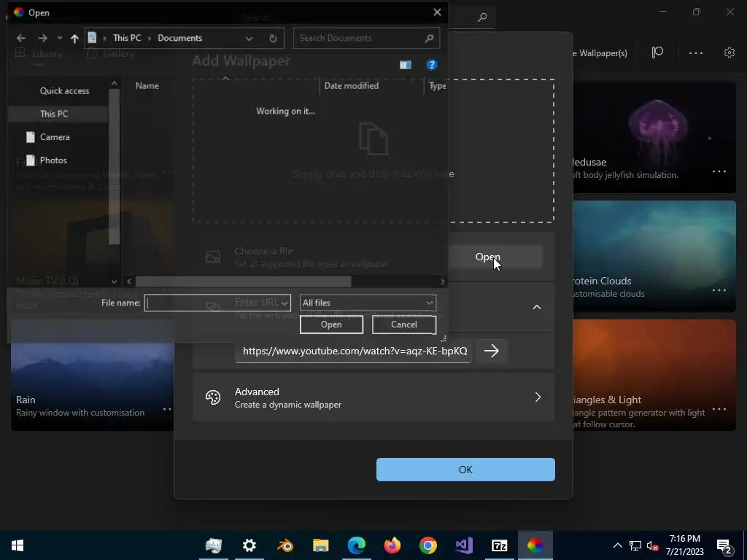Open the notification center icon
The width and height of the screenshot is (747, 560).
(724, 545)
